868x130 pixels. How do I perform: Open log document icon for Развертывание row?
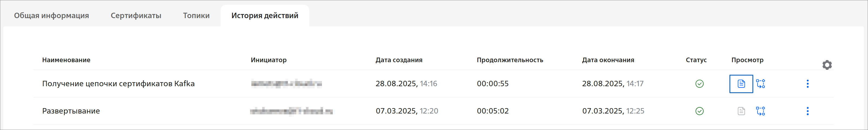tap(741, 111)
